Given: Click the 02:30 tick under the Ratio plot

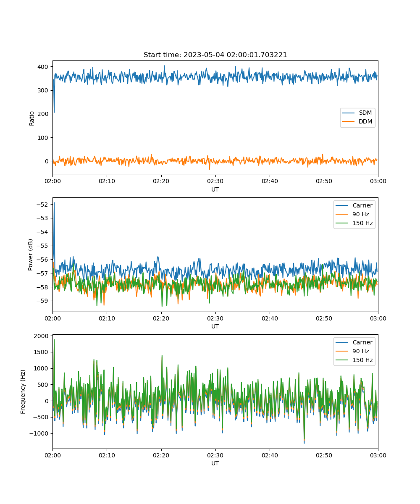Looking at the screenshot, I should pyautogui.click(x=215, y=181).
